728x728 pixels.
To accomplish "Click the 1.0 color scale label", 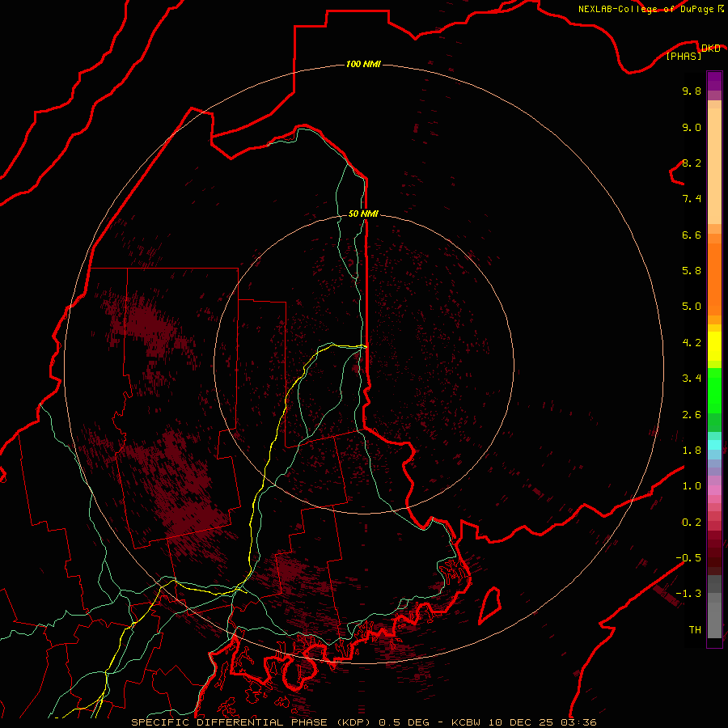I will [692, 486].
